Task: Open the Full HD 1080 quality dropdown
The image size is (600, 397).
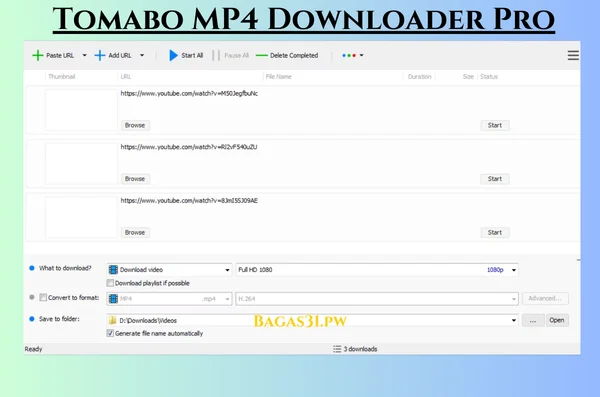Action: click(514, 270)
